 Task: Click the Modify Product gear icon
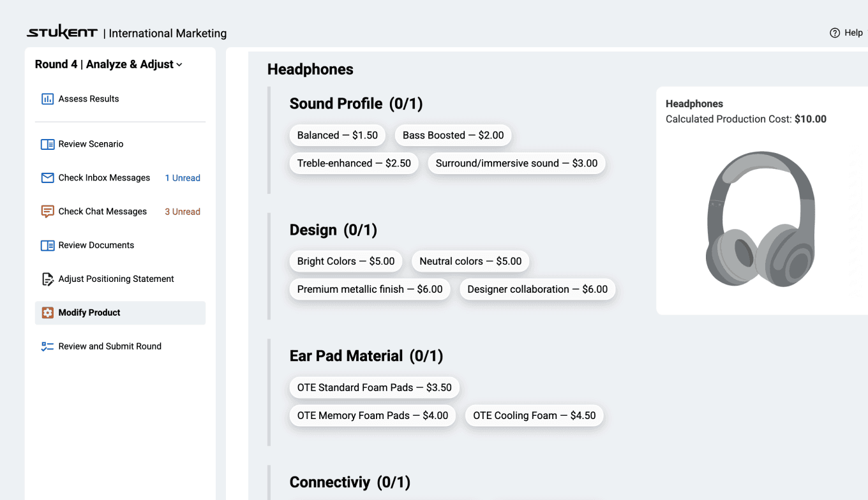pos(47,312)
